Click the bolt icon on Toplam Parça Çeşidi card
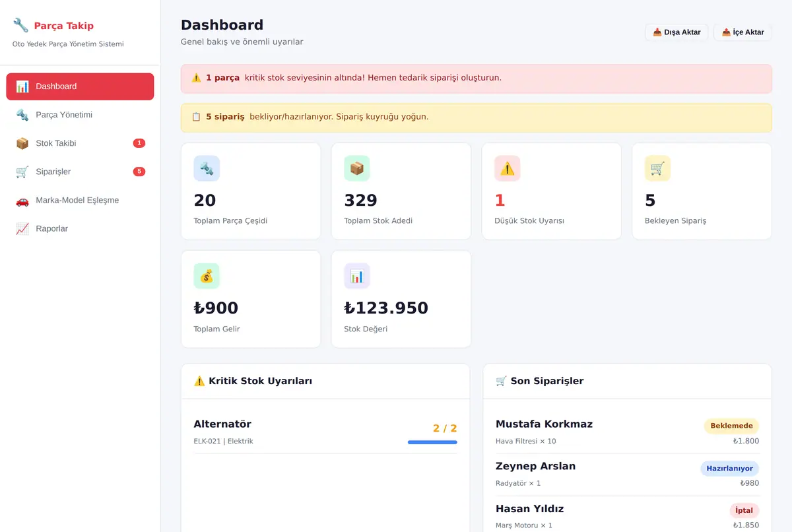The height and width of the screenshot is (532, 792). tap(207, 168)
